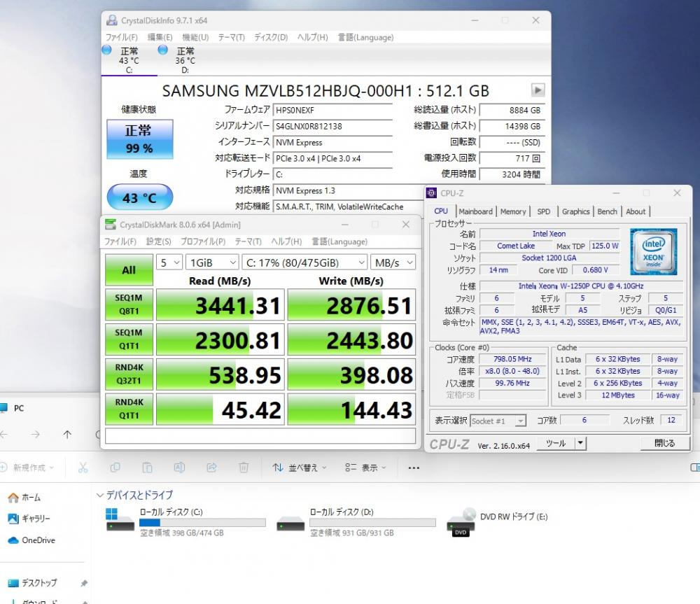Switch to the SPD tab in CPU-Z
700x604 pixels.
(x=543, y=211)
